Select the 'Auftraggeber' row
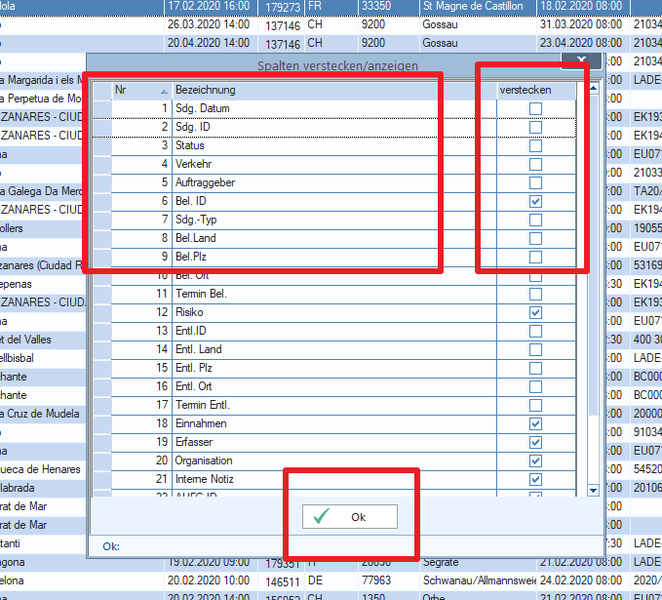 (x=334, y=183)
